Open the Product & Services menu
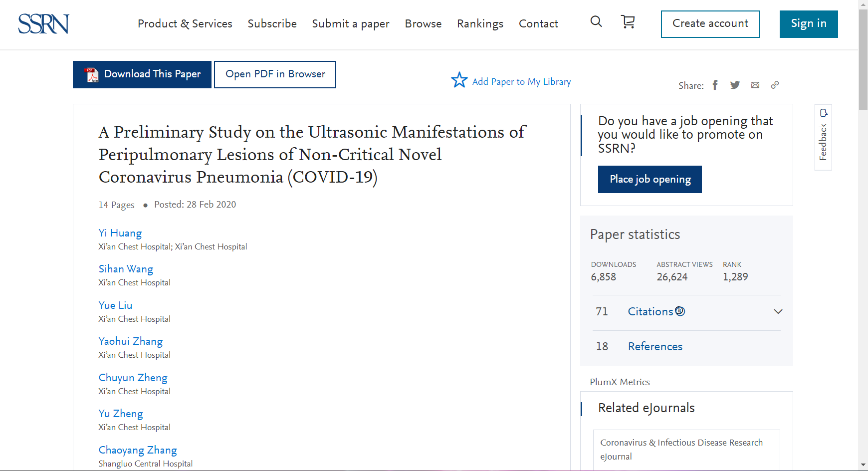Image resolution: width=868 pixels, height=471 pixels. click(x=185, y=24)
